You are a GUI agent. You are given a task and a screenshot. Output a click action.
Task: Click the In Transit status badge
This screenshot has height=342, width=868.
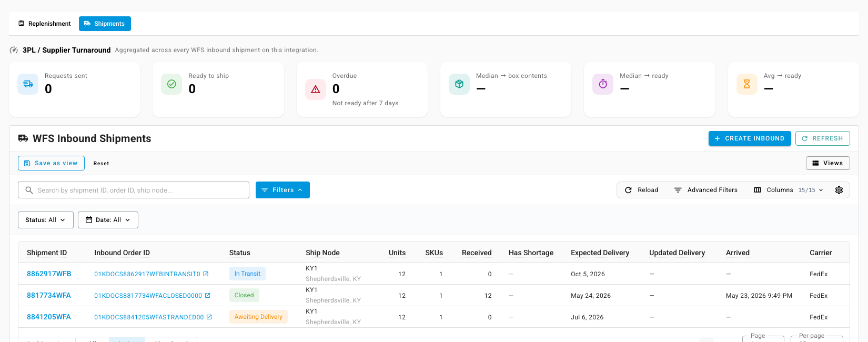247,274
